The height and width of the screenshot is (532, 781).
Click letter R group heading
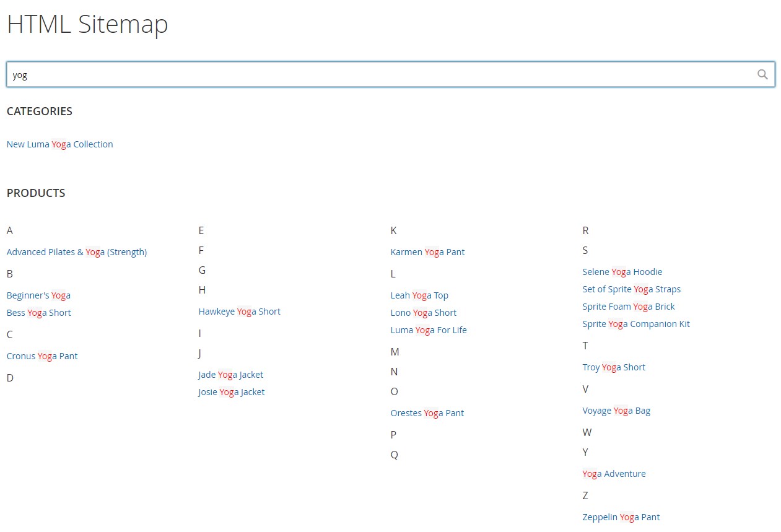[x=586, y=230]
